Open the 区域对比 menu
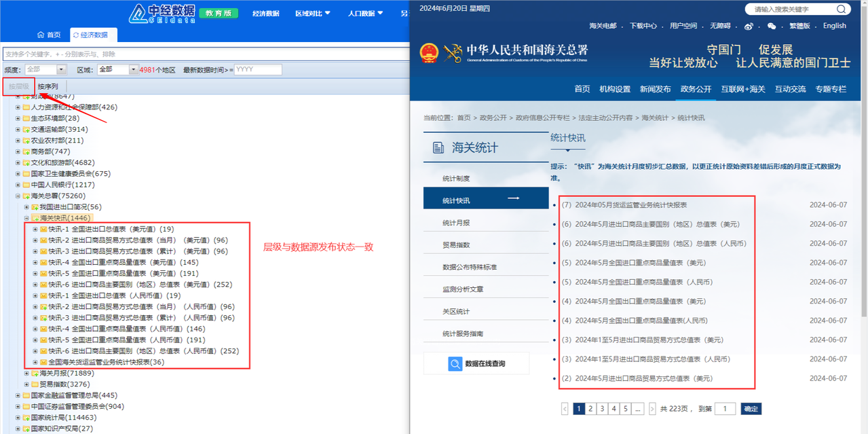This screenshot has width=868, height=434. click(x=312, y=13)
